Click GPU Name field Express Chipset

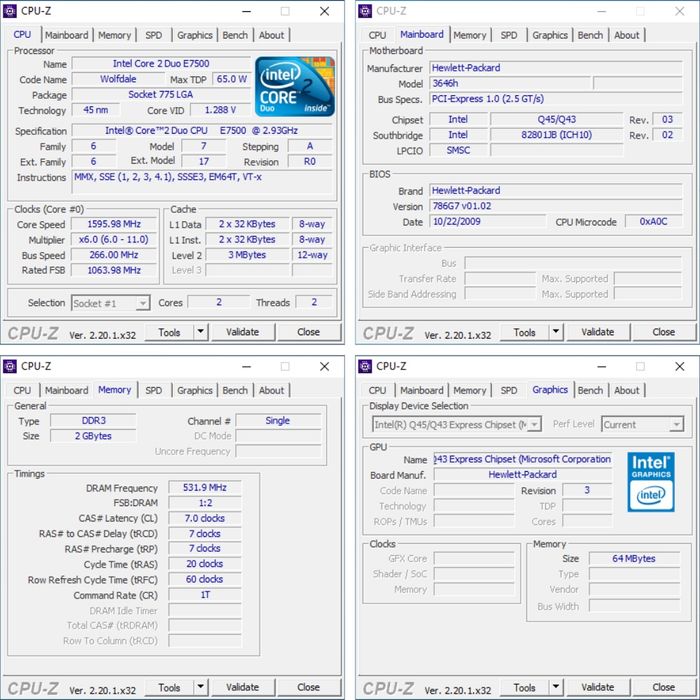coord(523,459)
